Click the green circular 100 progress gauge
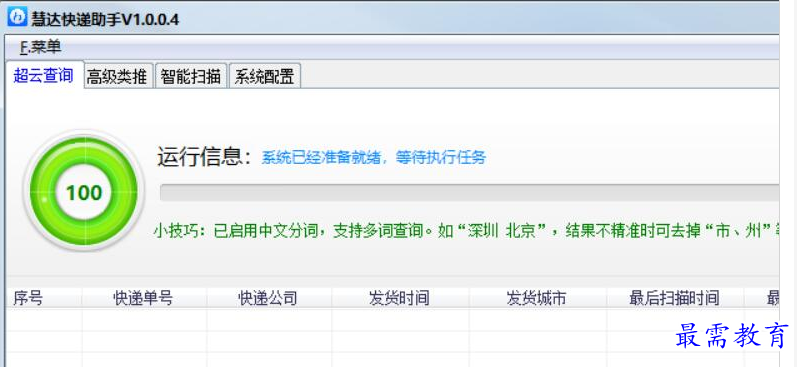 [x=84, y=192]
